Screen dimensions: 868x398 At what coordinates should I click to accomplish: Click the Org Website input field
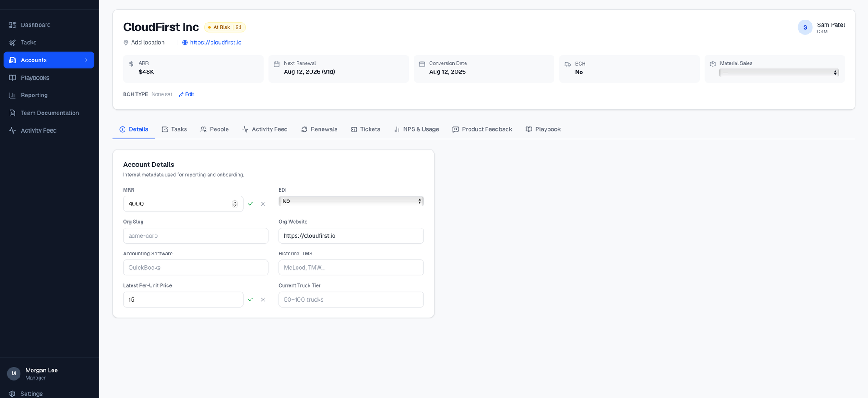[351, 235]
